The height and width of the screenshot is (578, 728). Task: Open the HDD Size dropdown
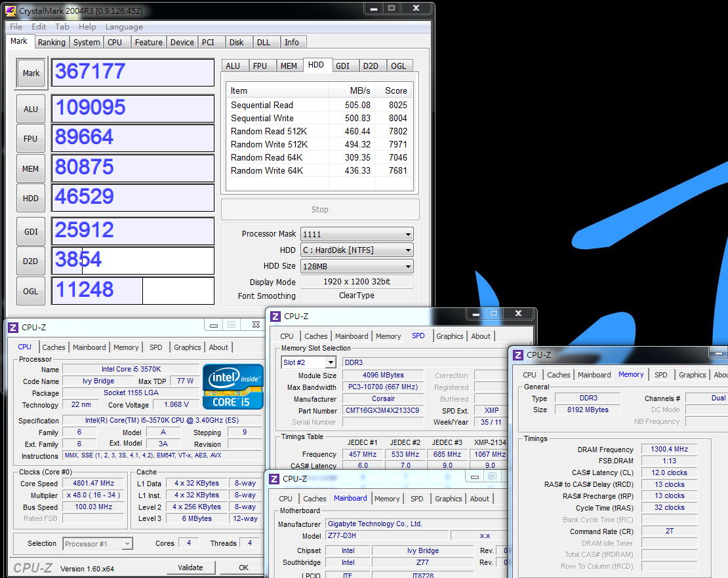point(357,266)
